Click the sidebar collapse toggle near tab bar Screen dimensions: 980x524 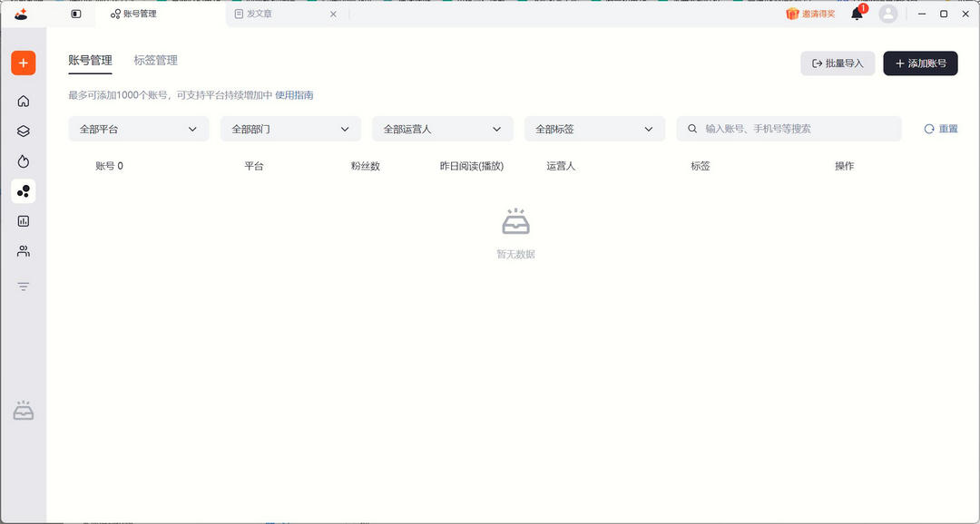pyautogui.click(x=75, y=14)
